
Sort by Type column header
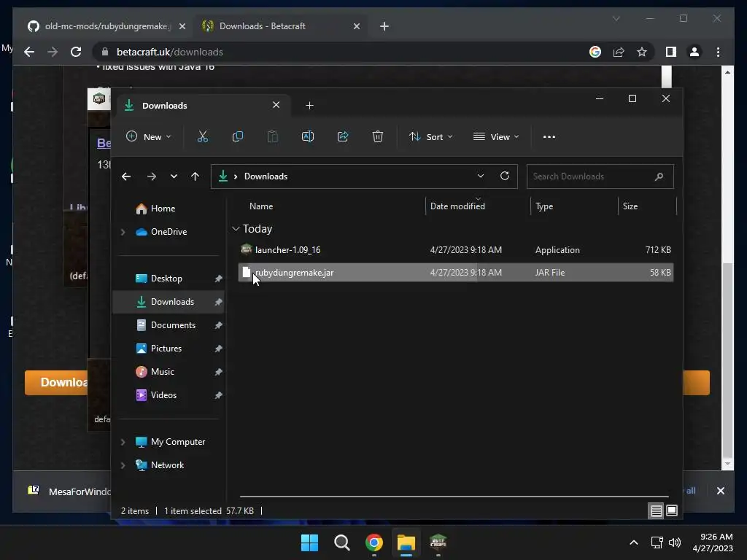click(575, 206)
